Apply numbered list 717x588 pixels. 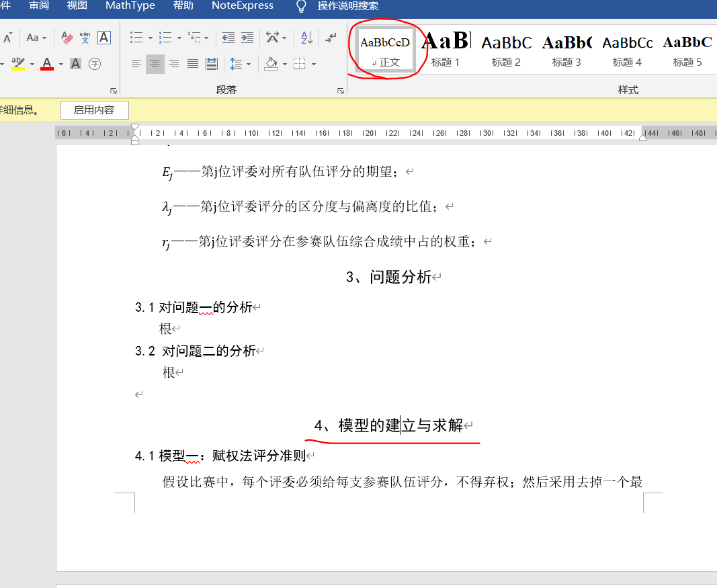coord(165,38)
